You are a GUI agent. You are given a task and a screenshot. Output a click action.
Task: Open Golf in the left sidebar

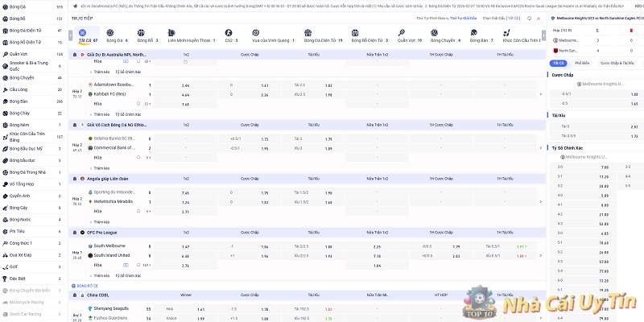pos(14,265)
